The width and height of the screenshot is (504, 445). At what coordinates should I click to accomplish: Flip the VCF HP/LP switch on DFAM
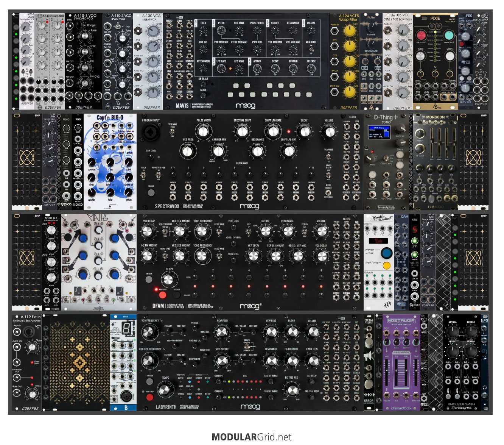pos(249,231)
